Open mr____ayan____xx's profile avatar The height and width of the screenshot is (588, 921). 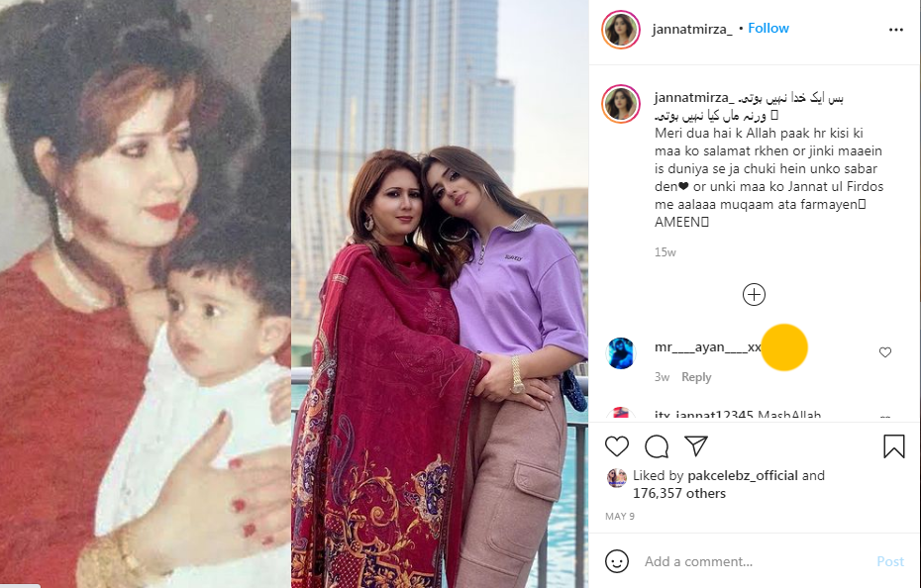click(x=620, y=353)
